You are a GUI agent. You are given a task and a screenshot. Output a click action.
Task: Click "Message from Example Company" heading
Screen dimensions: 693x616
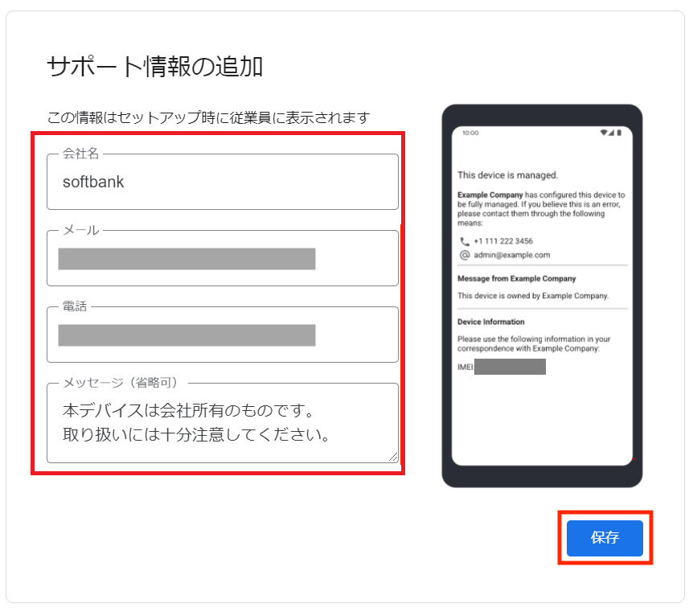pyautogui.click(x=517, y=278)
